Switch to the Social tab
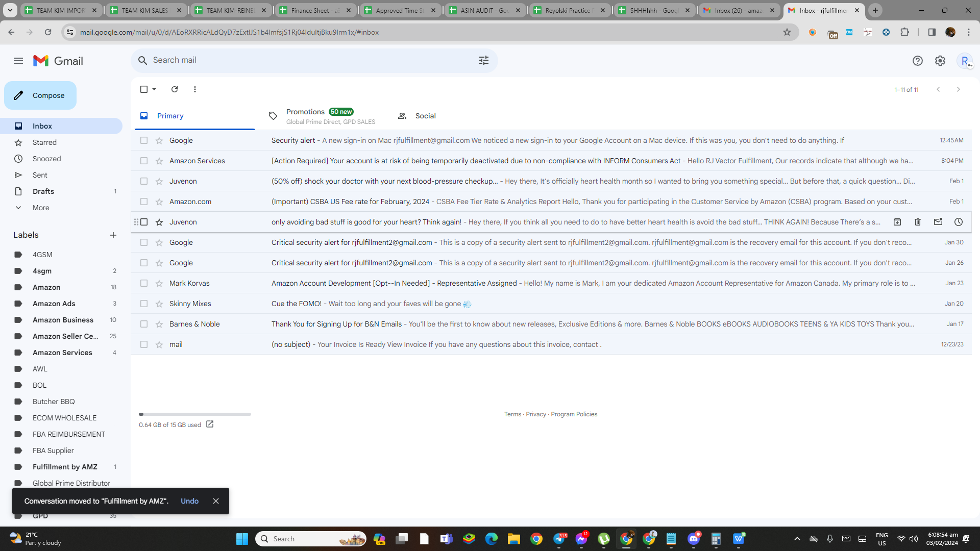The image size is (980, 551). (x=417, y=116)
